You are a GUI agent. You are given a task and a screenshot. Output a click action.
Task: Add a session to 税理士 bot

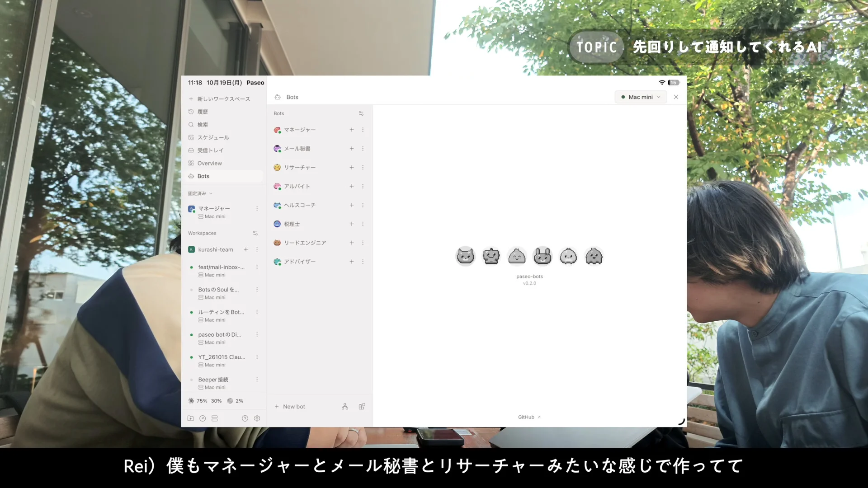(x=351, y=224)
